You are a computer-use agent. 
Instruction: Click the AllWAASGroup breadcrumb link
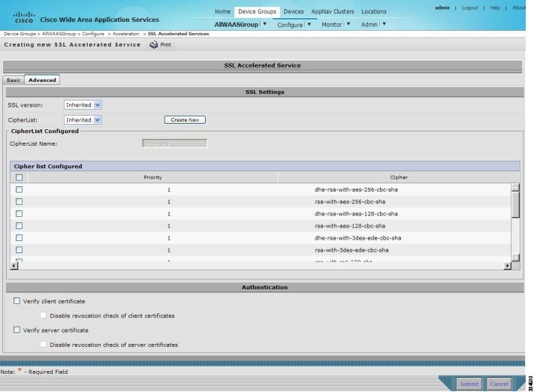coord(59,34)
